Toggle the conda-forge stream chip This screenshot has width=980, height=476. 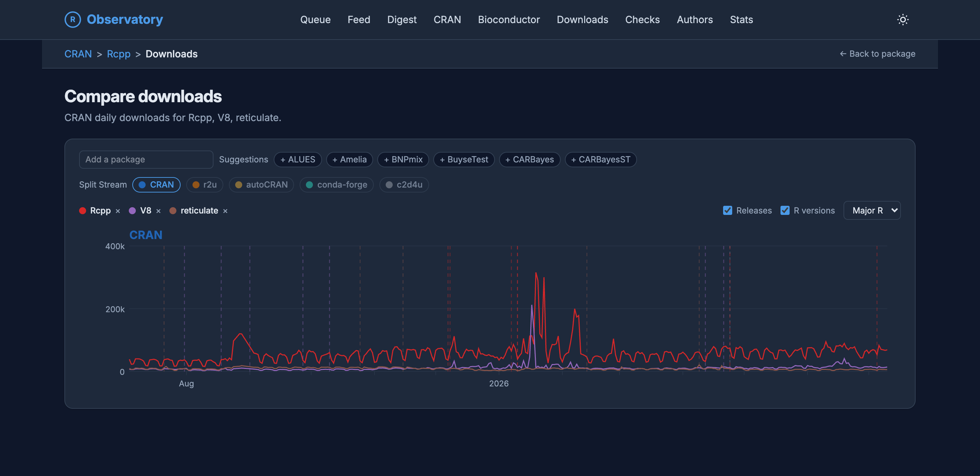[337, 184]
